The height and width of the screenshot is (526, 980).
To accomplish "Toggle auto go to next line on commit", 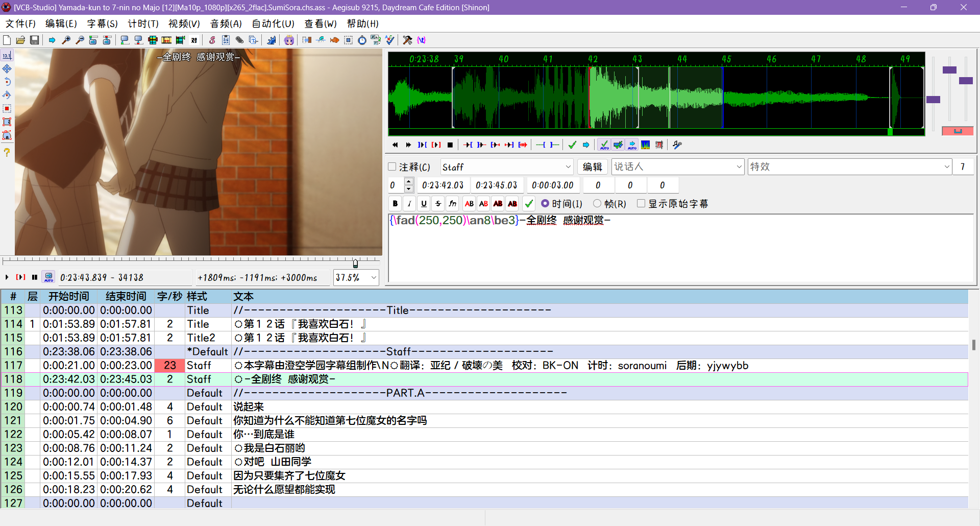I will [x=618, y=145].
